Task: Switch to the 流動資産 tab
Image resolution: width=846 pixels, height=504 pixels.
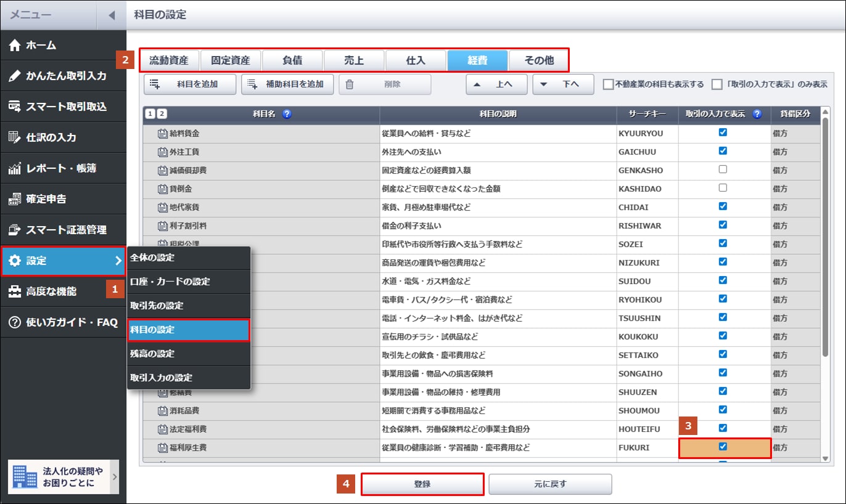Action: [169, 60]
